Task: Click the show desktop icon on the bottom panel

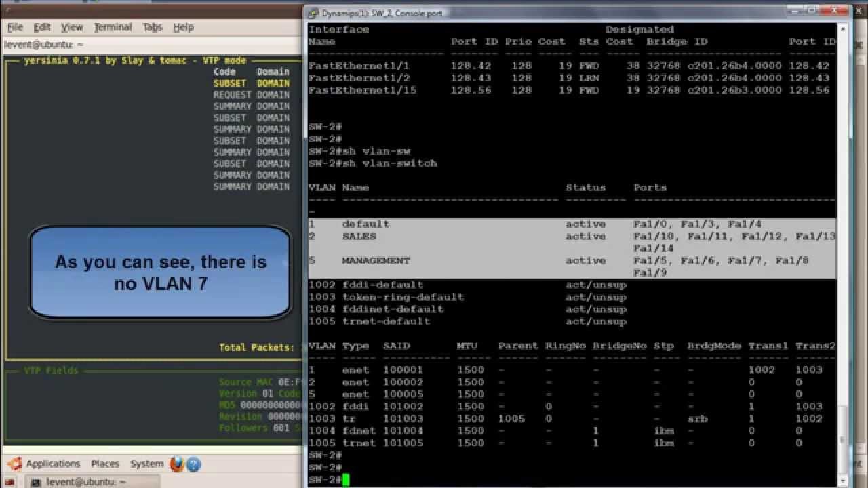Action: (x=9, y=482)
